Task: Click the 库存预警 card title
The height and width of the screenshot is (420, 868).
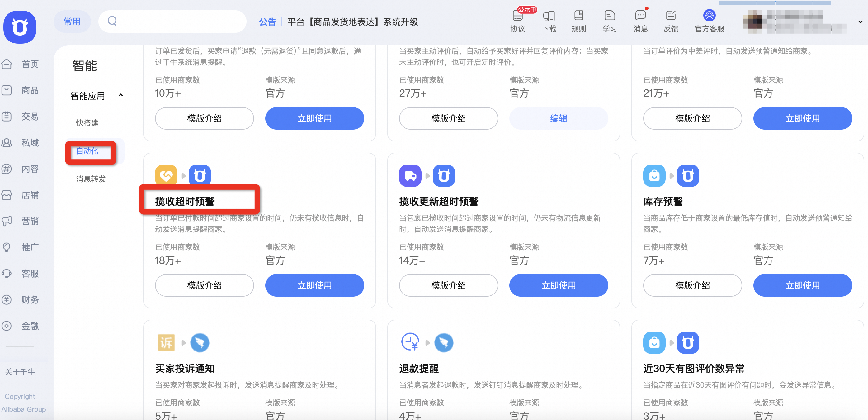Action: click(663, 201)
